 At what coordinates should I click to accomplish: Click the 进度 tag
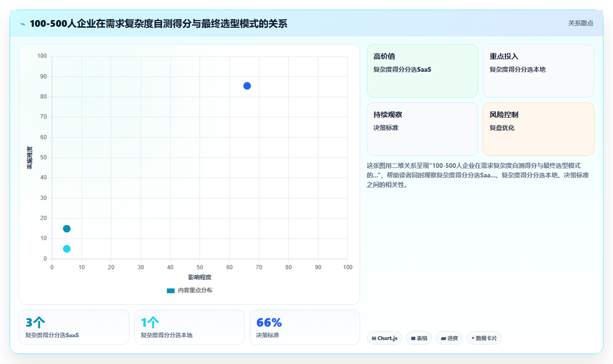449,338
